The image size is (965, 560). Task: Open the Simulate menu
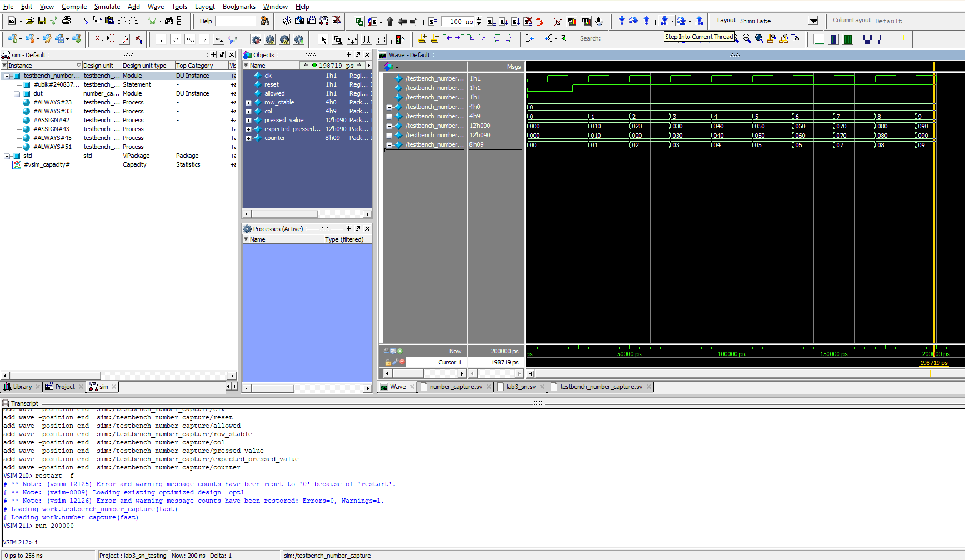coord(107,7)
